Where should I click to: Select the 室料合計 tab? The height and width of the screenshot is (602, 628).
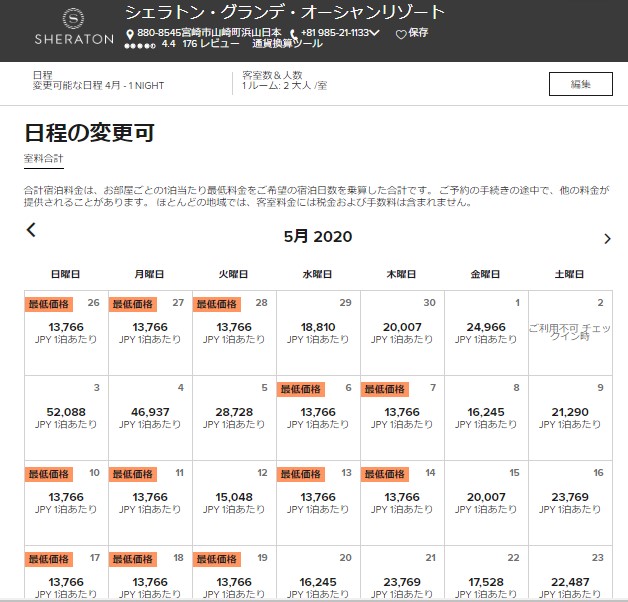(x=44, y=159)
